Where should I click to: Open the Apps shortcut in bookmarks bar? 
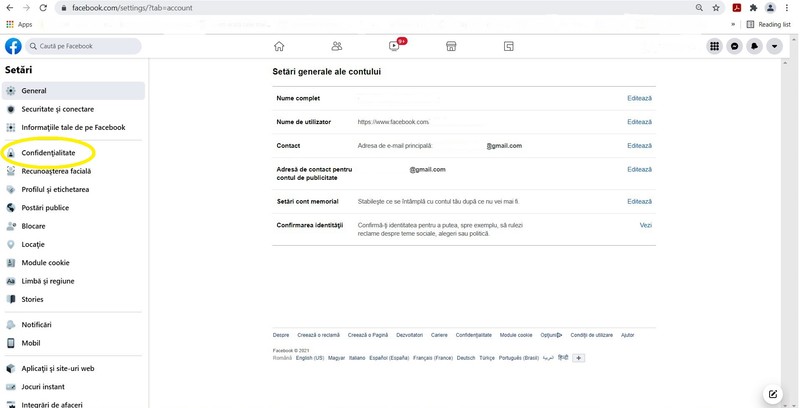click(x=19, y=24)
